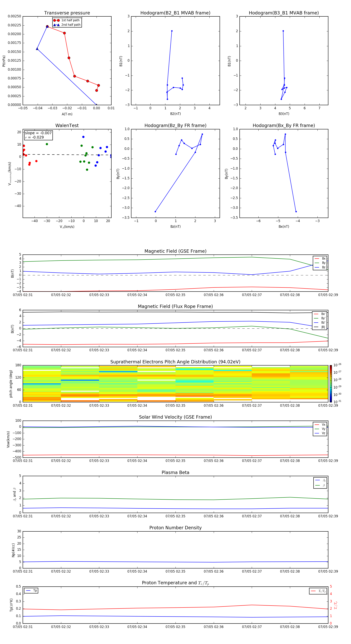Image resolution: width=351 pixels, height=644 pixels.
Task: Click the 'Bz' legend entry in GSE panel
Action: 320,267
